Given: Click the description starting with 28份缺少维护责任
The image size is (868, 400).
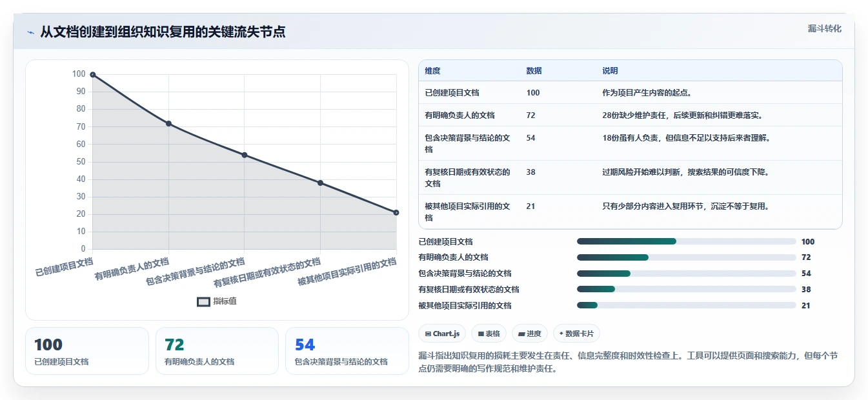Looking at the screenshot, I should (x=683, y=115).
